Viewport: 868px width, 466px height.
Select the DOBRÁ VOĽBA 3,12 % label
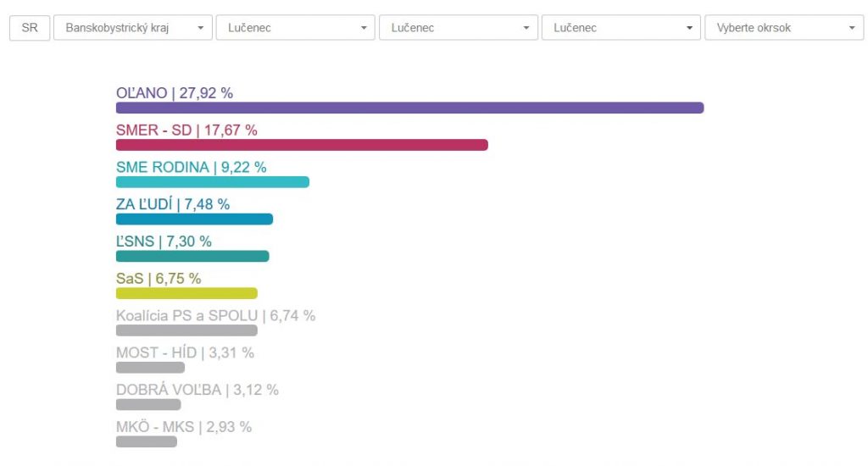(197, 390)
